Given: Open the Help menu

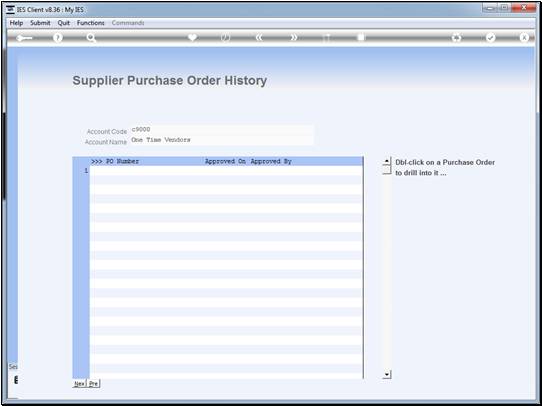Looking at the screenshot, I should point(16,23).
